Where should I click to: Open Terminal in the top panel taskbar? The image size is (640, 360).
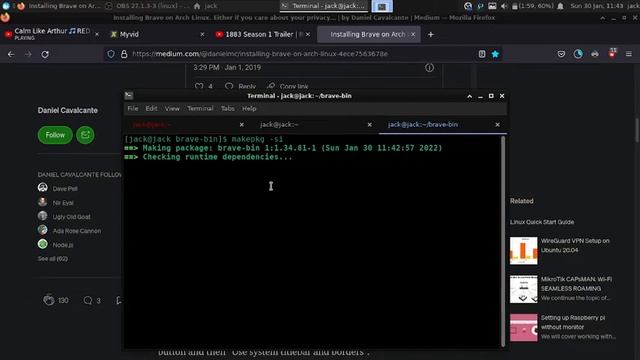click(324, 6)
